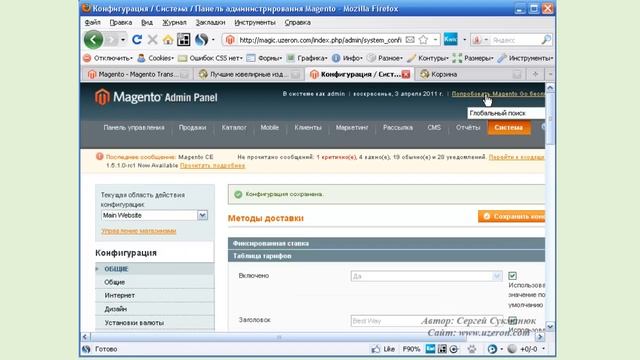Switch to the Лучшие ювелирные изд tab
This screenshot has width=640, height=360.
click(249, 74)
